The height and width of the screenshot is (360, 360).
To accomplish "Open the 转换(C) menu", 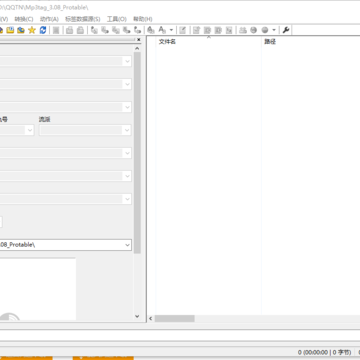I will pyautogui.click(x=24, y=19).
